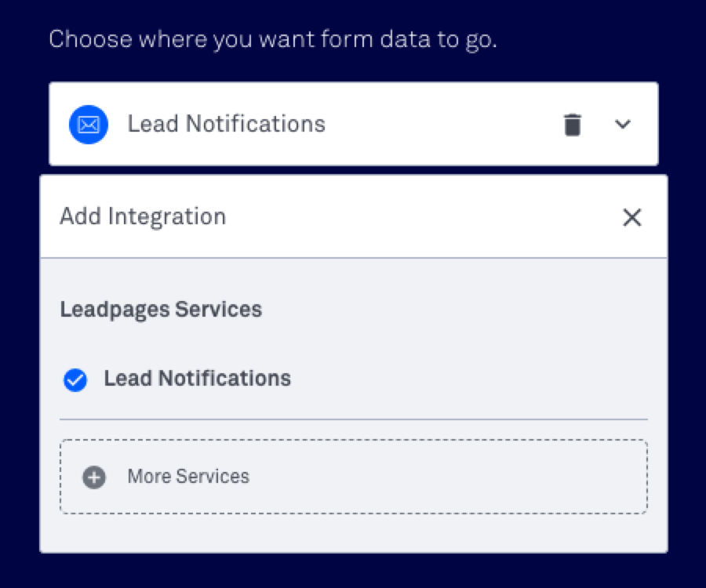706x588 pixels.
Task: Click the blue envelope icon
Action: coord(89,125)
